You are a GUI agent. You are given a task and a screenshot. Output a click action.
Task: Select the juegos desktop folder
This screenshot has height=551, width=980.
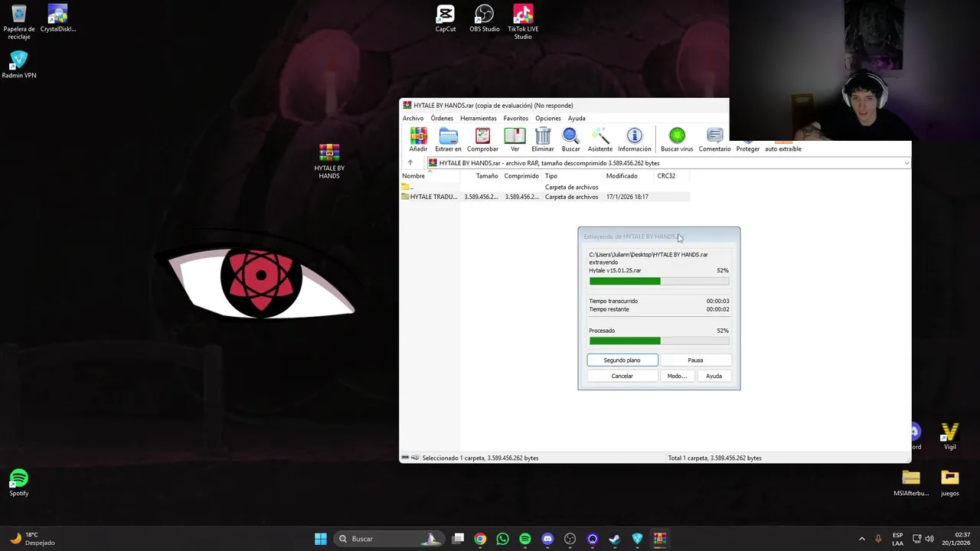[x=949, y=483]
